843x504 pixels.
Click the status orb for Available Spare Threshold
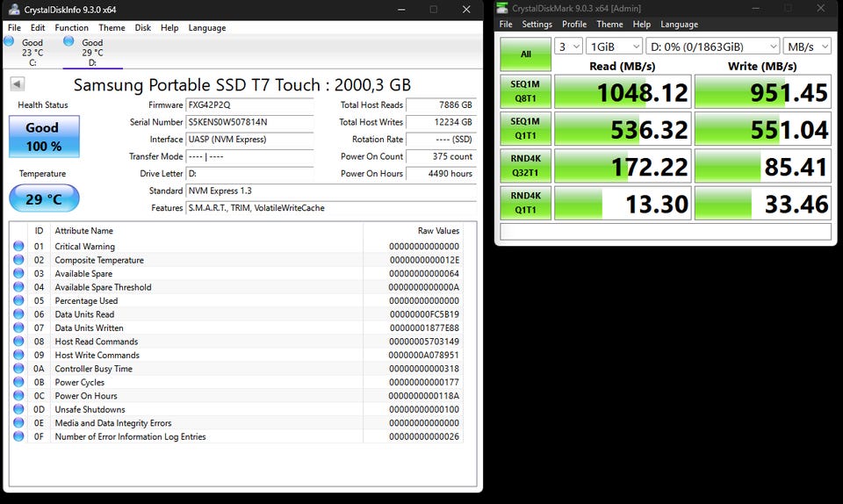pyautogui.click(x=18, y=287)
